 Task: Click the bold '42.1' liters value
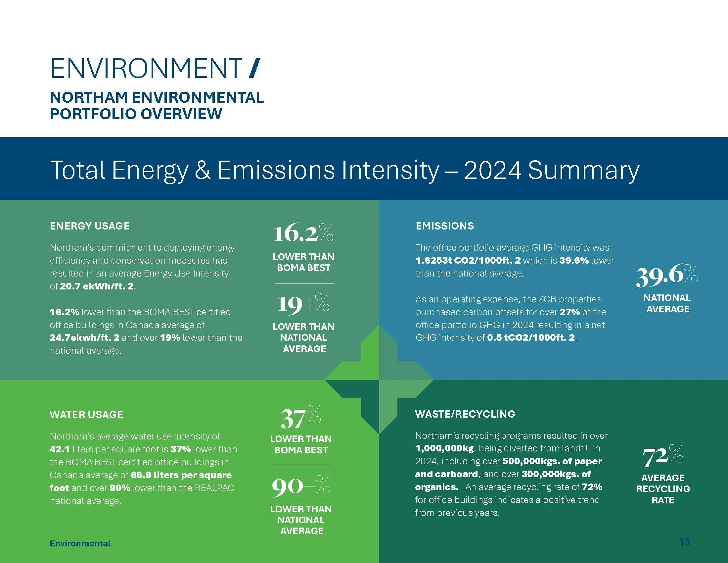[x=60, y=449]
